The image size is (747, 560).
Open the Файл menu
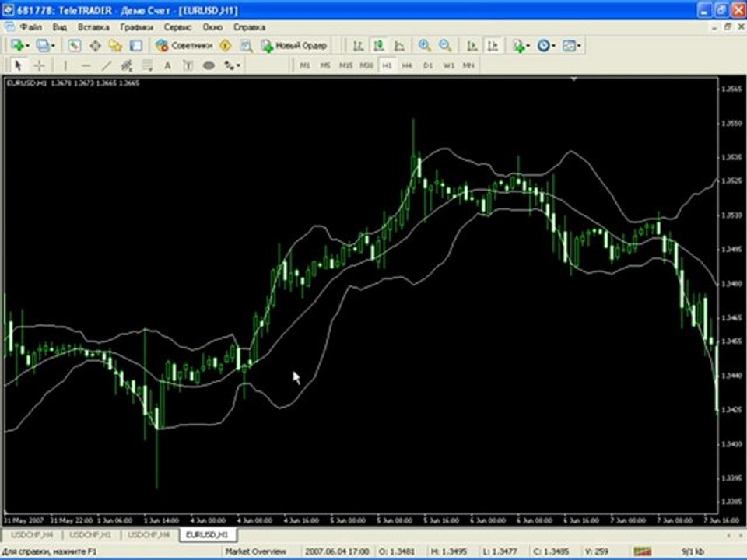click(x=31, y=27)
